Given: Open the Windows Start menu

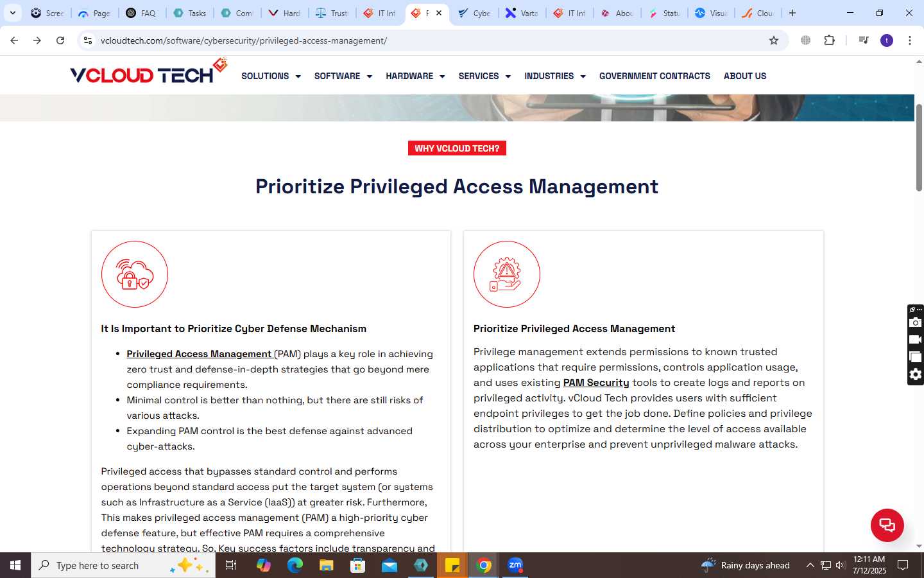Looking at the screenshot, I should click(x=15, y=565).
